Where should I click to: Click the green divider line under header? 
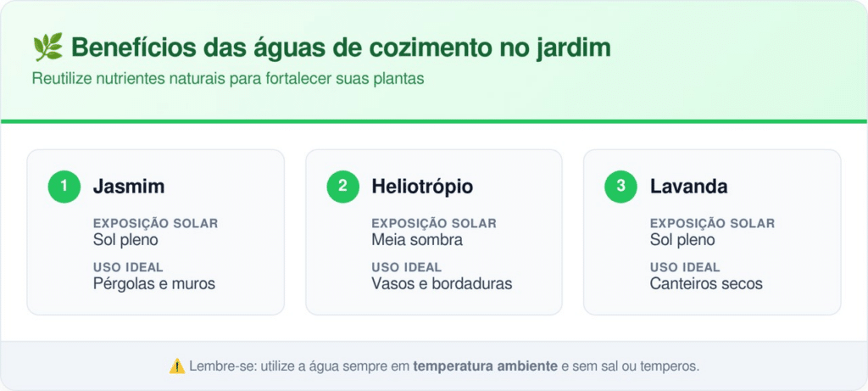[434, 121]
